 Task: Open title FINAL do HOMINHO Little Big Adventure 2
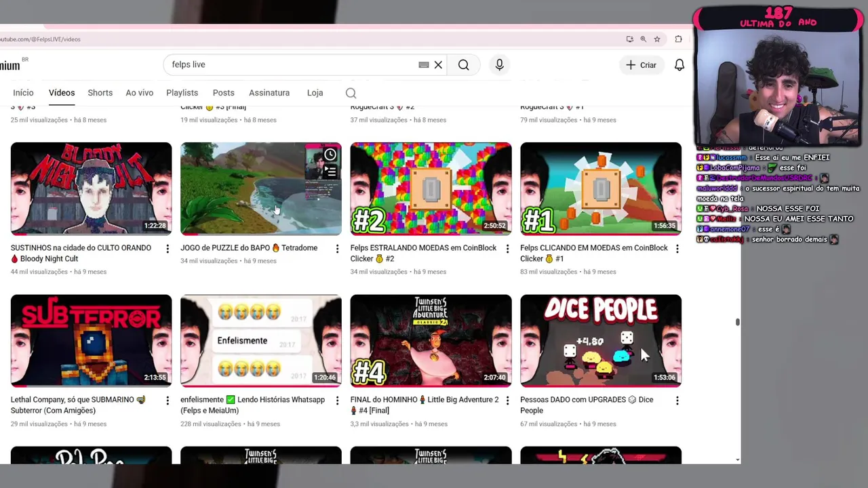point(425,405)
